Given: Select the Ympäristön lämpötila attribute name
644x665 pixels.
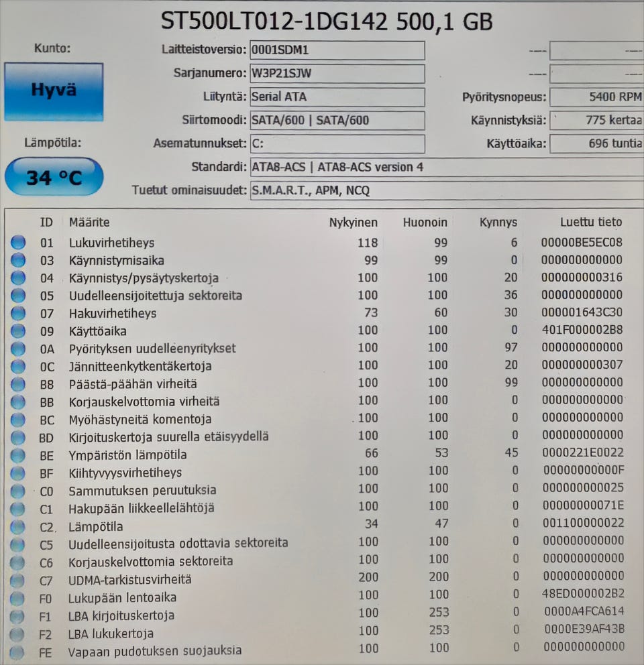Looking at the screenshot, I should (127, 455).
